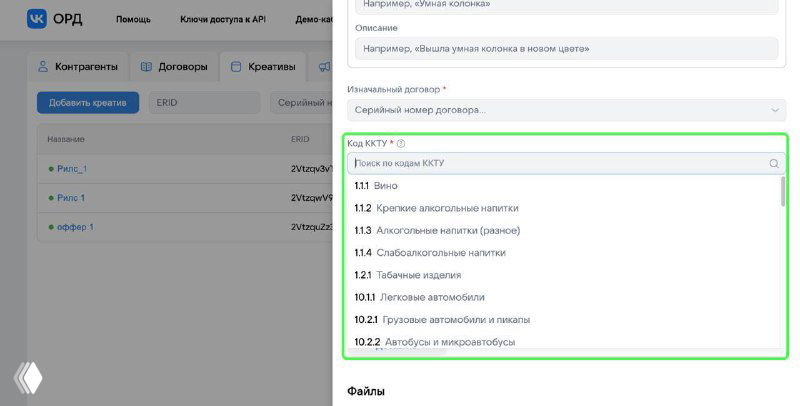800x406 pixels.
Task: Click the help icon next to Код ККТУ
Action: click(401, 144)
